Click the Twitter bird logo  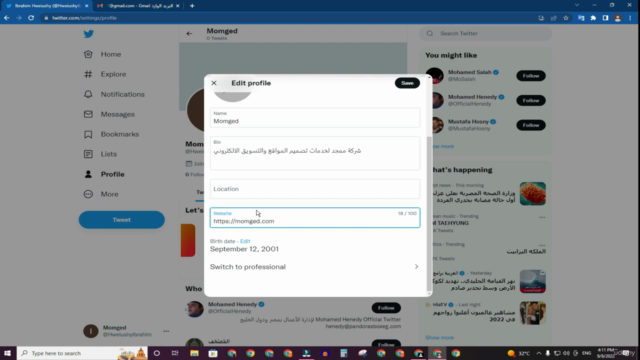click(89, 34)
